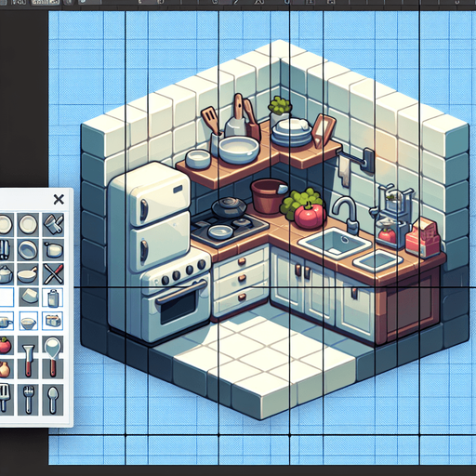The height and width of the screenshot is (476, 476).
Task: Pick the red-handled cleaver tile
Action: (x=28, y=357)
